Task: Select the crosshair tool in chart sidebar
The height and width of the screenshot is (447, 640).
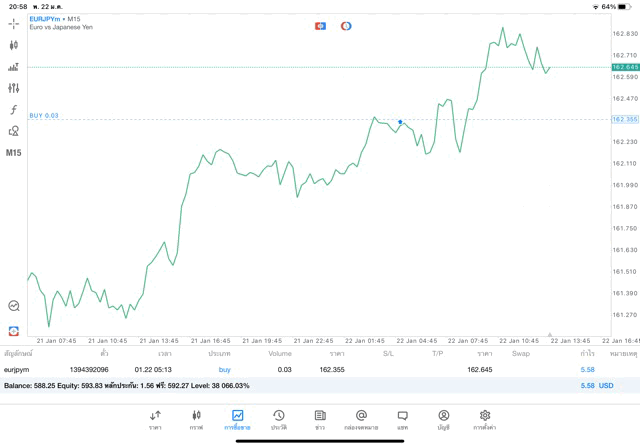Action: coord(13,23)
